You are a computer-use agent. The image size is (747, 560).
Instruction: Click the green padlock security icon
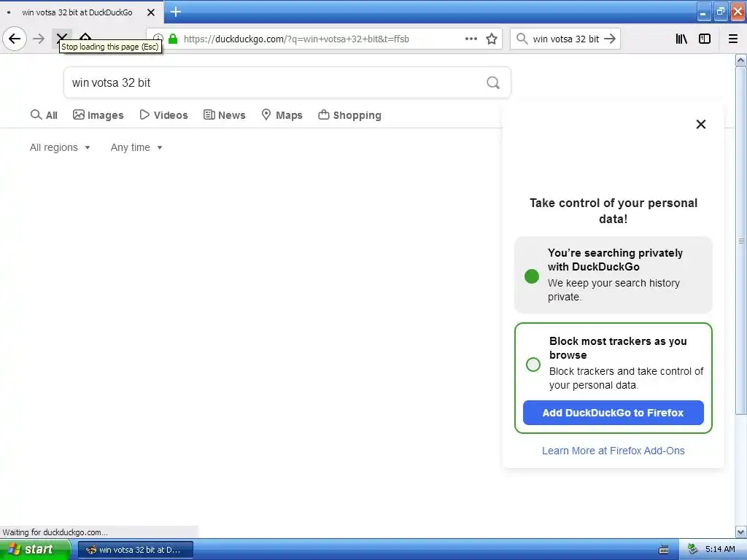pos(173,39)
